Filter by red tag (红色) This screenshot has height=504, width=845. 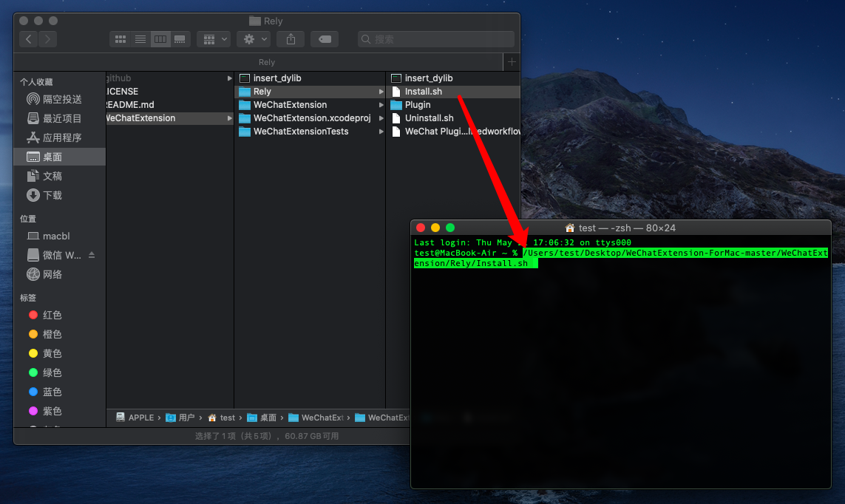point(45,315)
